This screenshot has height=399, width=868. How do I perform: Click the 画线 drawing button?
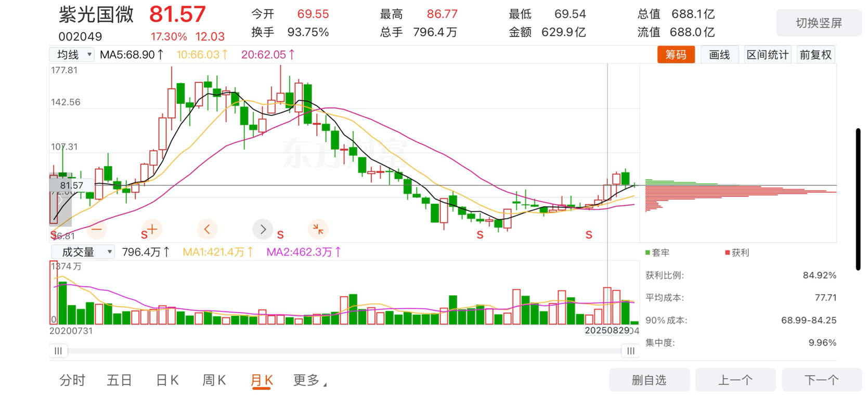(x=720, y=55)
